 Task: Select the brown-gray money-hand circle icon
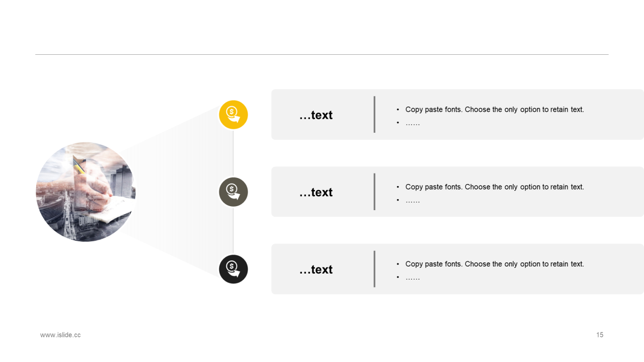point(233,192)
